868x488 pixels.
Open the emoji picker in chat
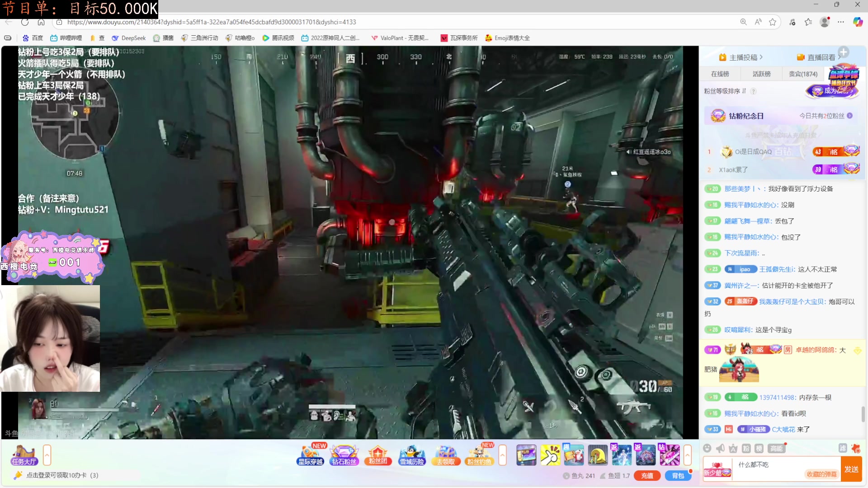pyautogui.click(x=708, y=448)
